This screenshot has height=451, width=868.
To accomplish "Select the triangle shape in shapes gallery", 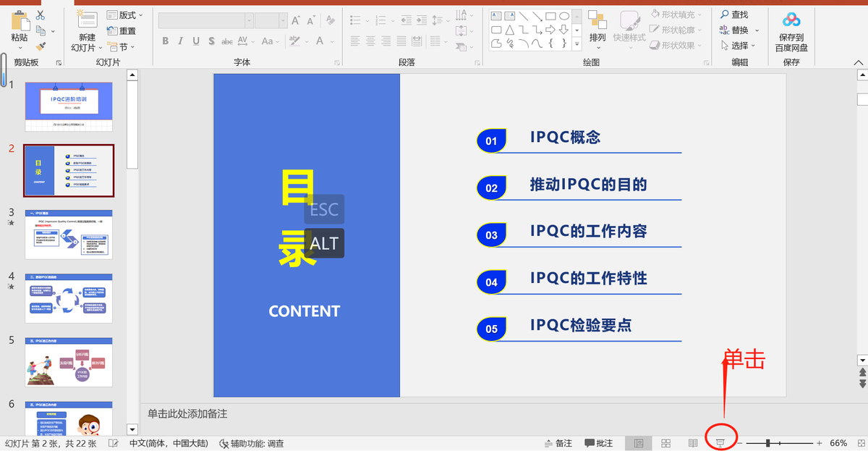I will pyautogui.click(x=510, y=30).
